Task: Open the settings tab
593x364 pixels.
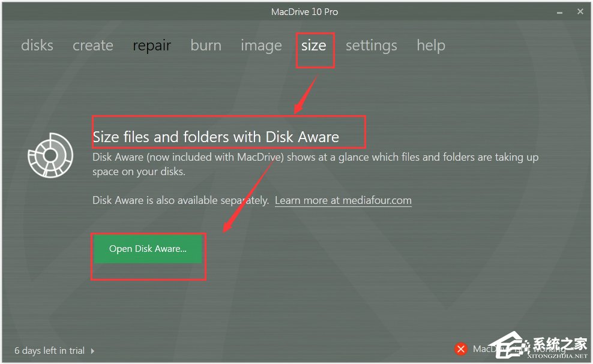Action: coord(372,46)
